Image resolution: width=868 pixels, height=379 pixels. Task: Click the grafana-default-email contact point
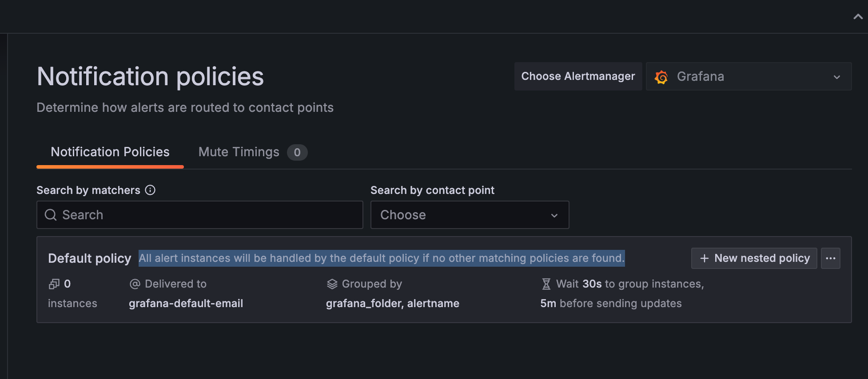click(x=186, y=304)
